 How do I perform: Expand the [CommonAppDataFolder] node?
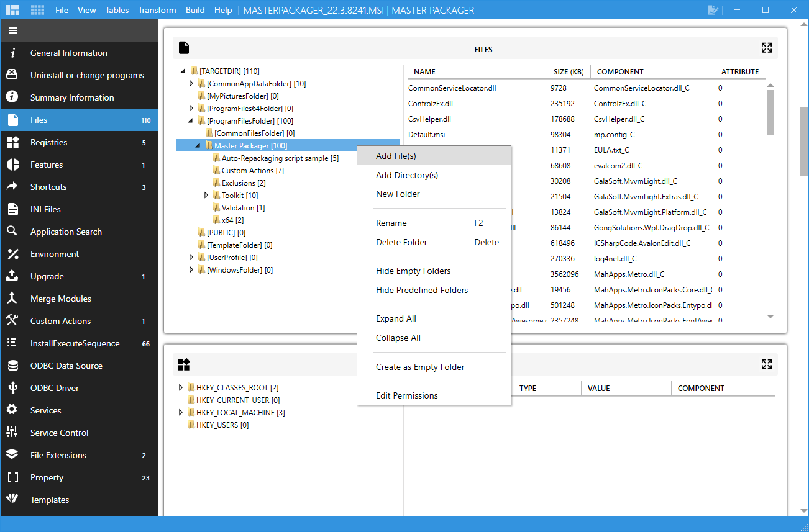coord(191,84)
